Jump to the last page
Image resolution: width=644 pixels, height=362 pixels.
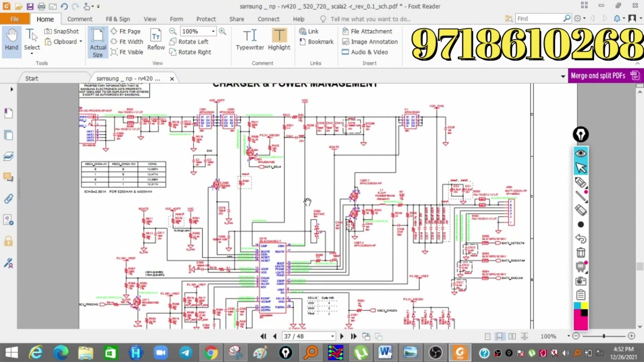pyautogui.click(x=353, y=336)
